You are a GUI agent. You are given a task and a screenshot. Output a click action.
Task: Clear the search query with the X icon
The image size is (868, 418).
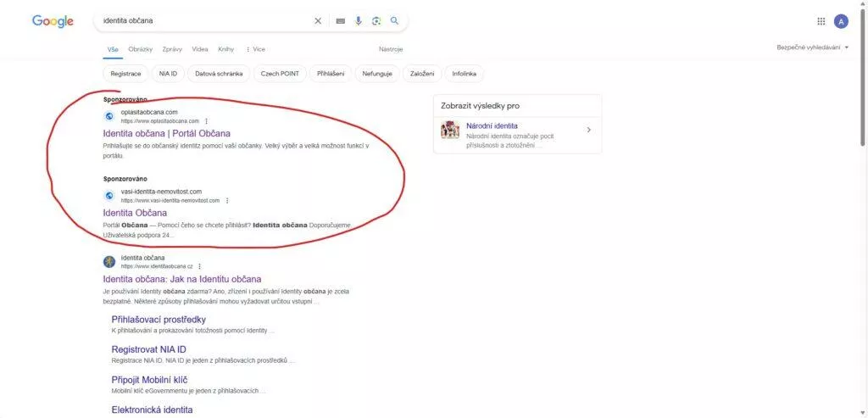(x=318, y=21)
